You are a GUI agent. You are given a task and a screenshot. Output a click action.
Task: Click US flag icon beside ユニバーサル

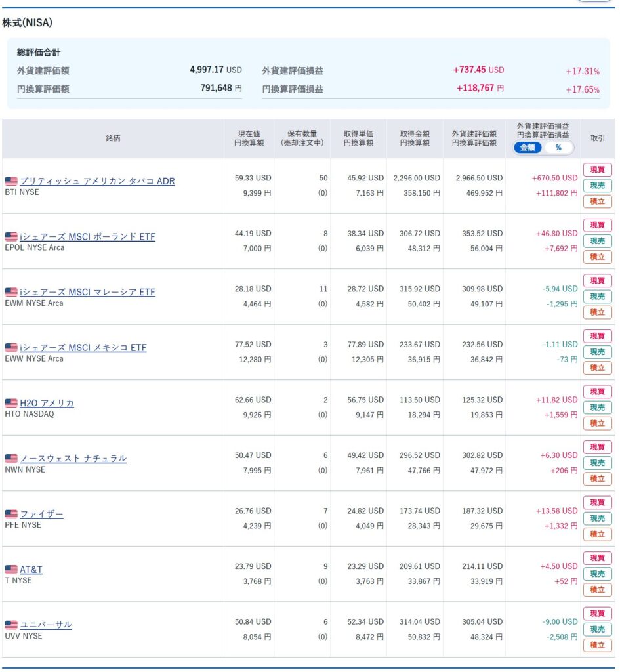point(11,625)
